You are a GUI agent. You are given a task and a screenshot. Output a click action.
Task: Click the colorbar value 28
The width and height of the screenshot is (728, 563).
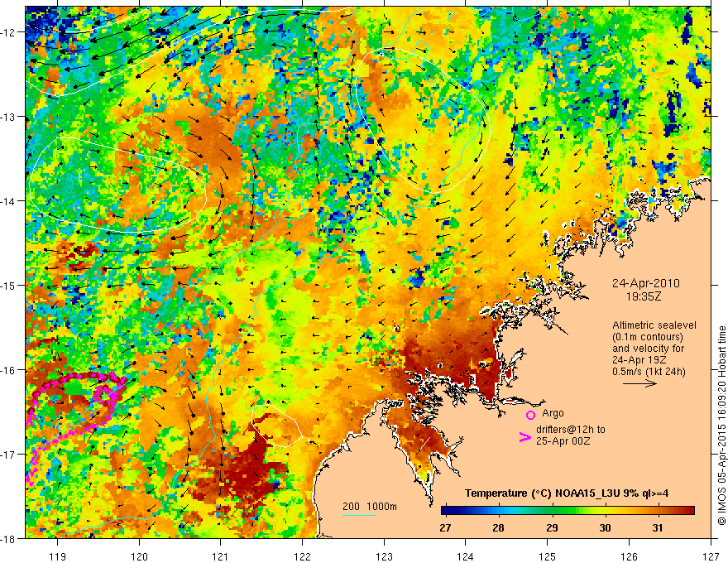click(x=498, y=527)
